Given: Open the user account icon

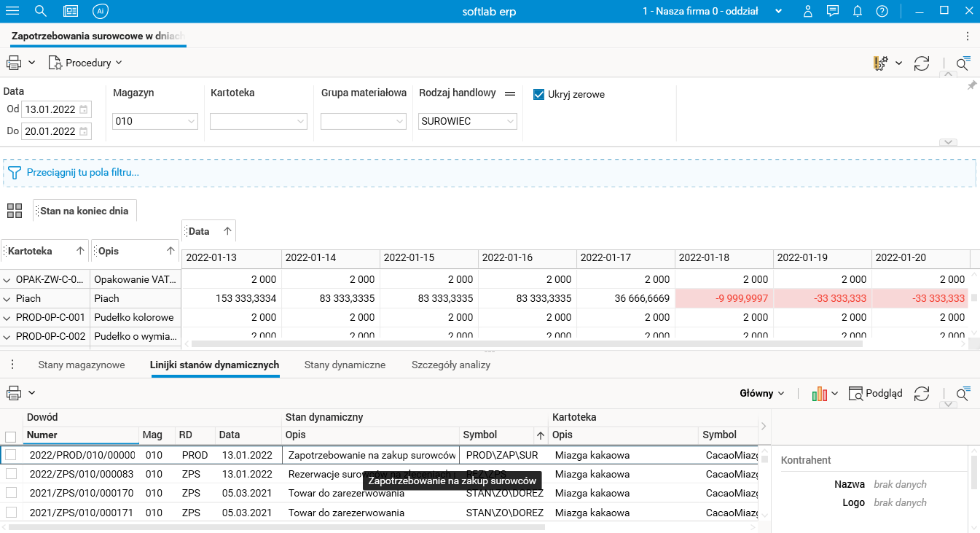Looking at the screenshot, I should [808, 11].
